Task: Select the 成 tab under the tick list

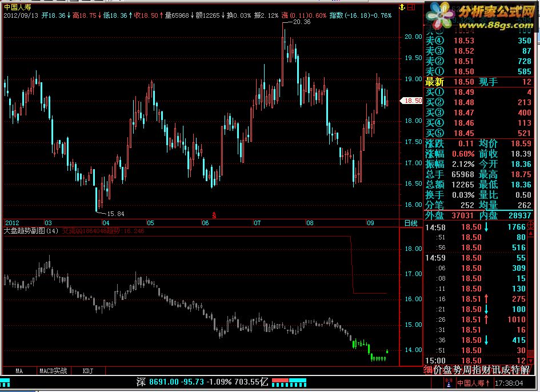Action: click(506, 370)
